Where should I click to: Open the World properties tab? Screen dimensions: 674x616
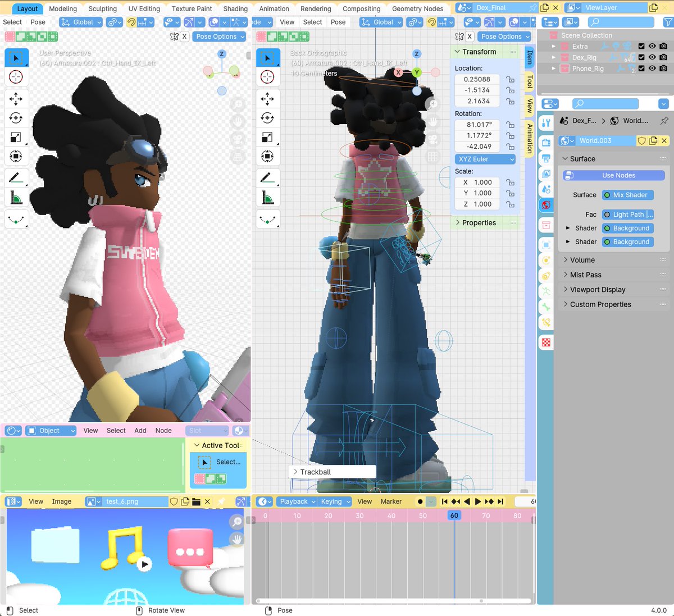(x=546, y=205)
